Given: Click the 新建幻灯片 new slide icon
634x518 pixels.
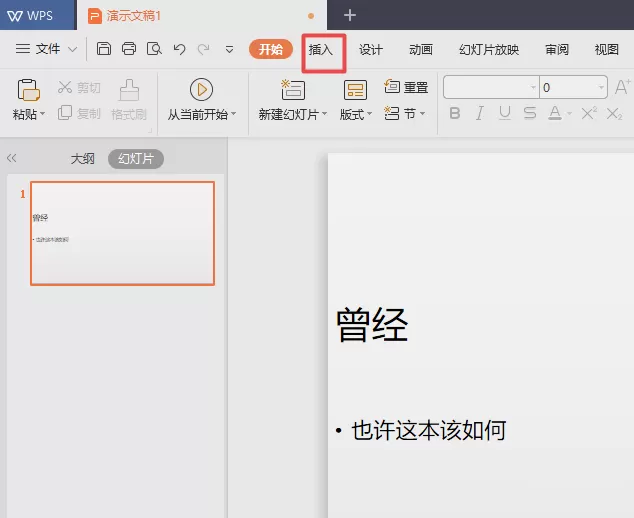Looking at the screenshot, I should [293, 90].
